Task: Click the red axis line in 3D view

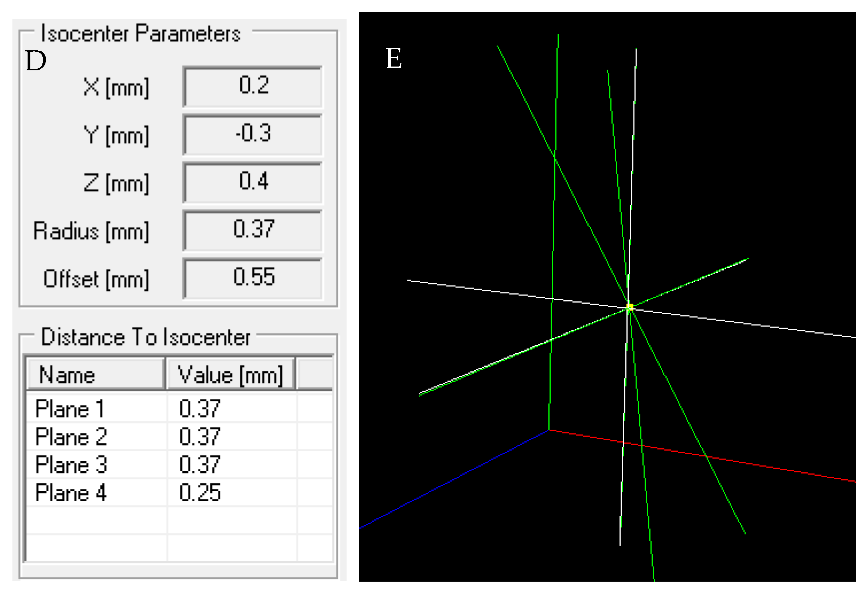Action: point(747,463)
